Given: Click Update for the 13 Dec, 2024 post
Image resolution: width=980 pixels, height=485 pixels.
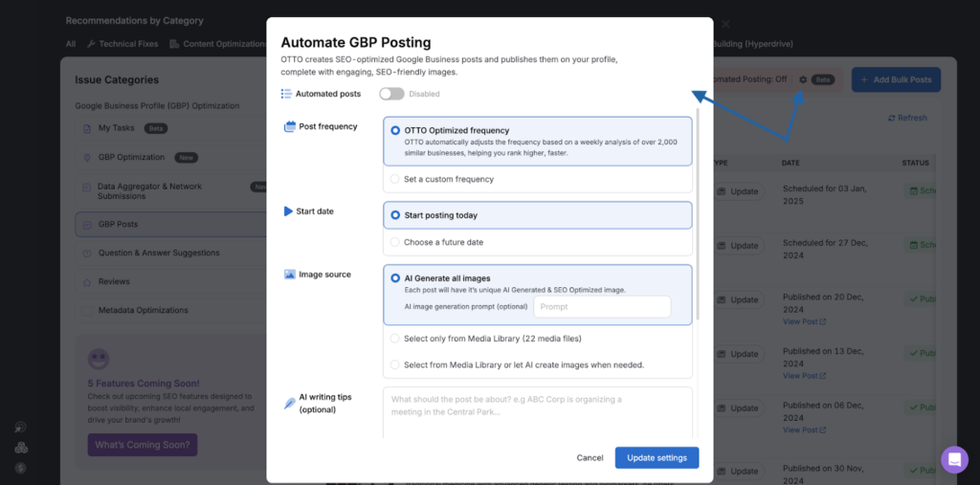Looking at the screenshot, I should click(x=738, y=354).
